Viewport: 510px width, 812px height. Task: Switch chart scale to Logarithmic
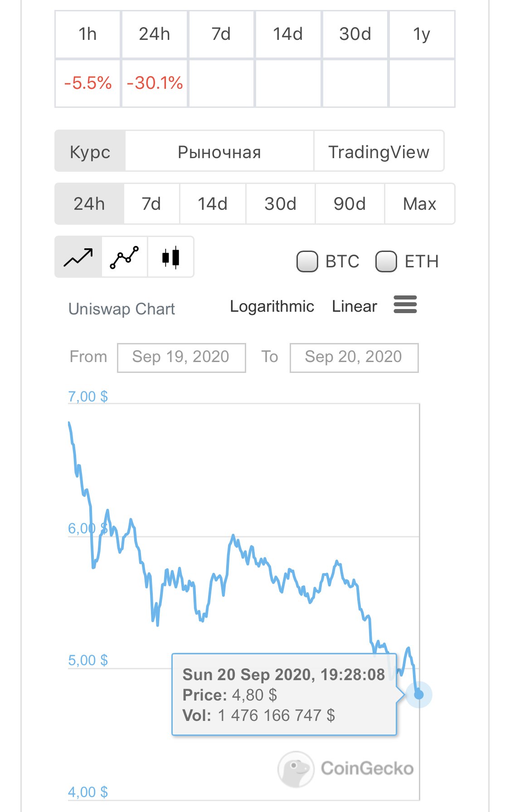point(272,306)
